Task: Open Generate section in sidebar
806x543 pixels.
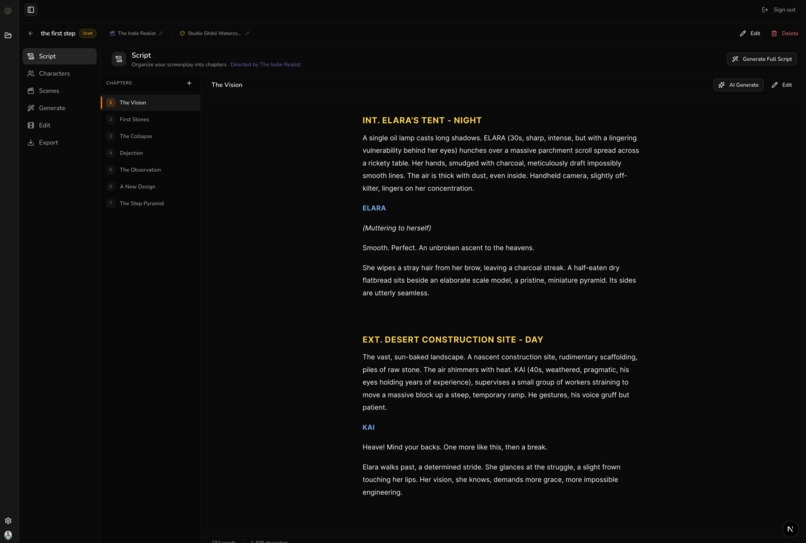Action: pos(60,108)
